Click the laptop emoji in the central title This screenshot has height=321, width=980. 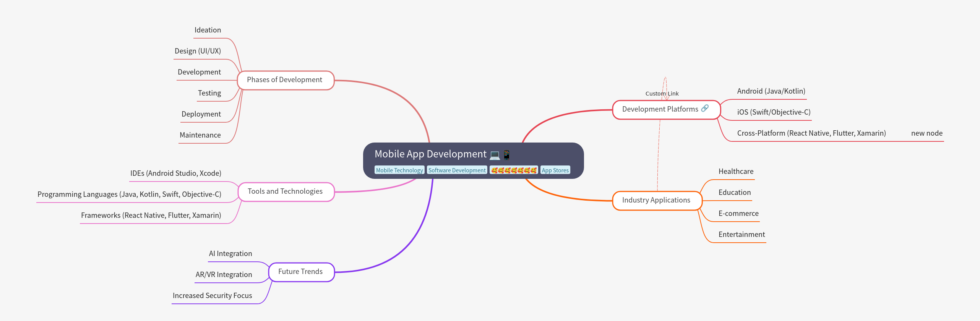[x=494, y=155]
